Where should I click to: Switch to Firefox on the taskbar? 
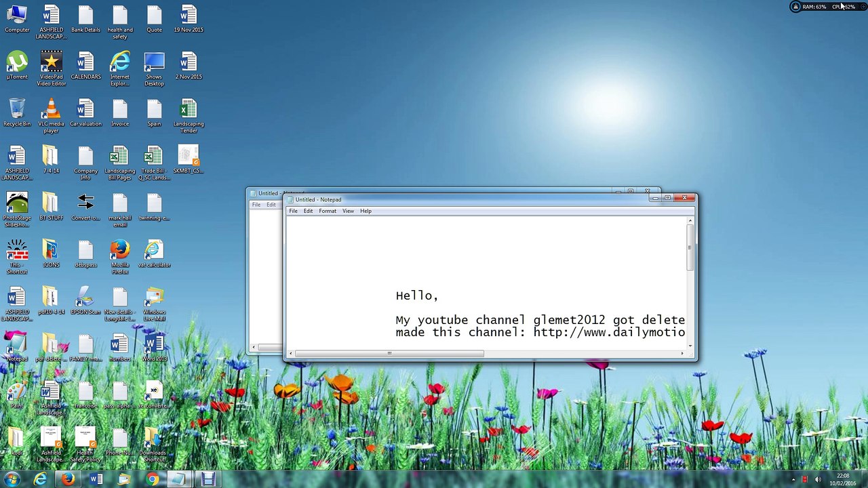[68, 479]
